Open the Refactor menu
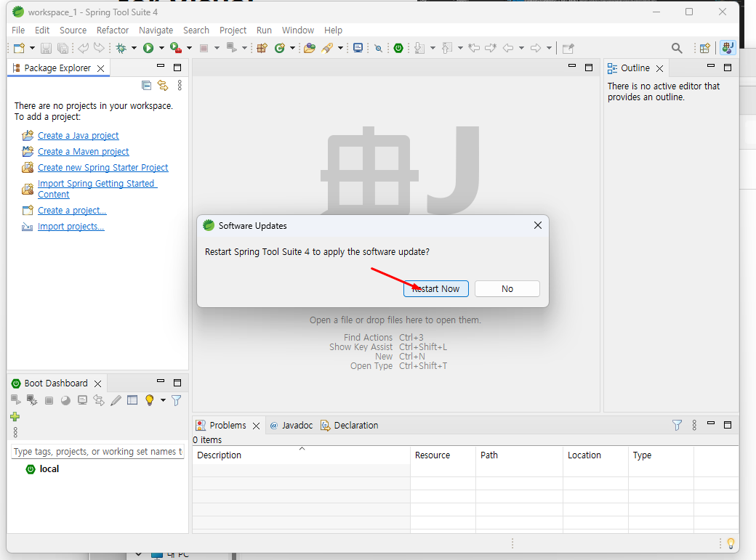This screenshot has width=756, height=560. point(113,31)
